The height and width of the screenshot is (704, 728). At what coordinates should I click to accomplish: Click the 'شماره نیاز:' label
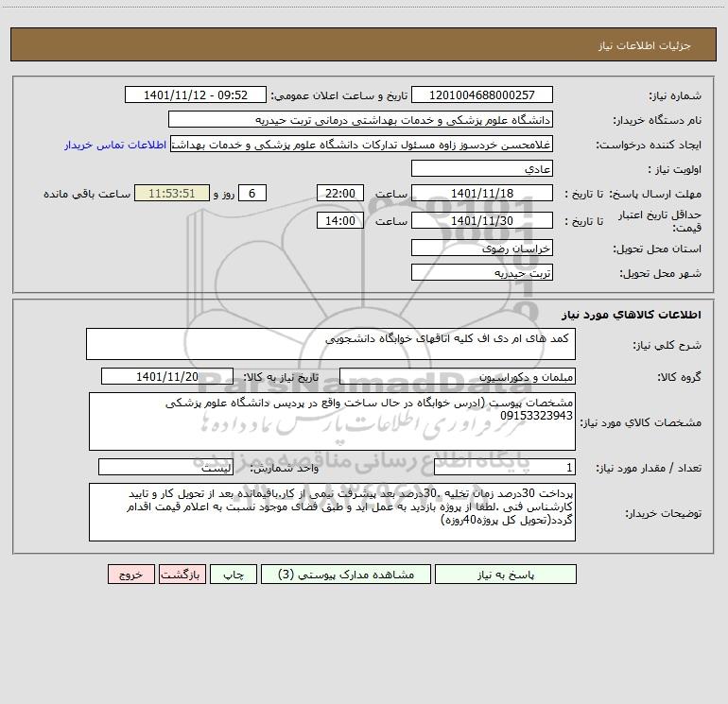point(675,96)
